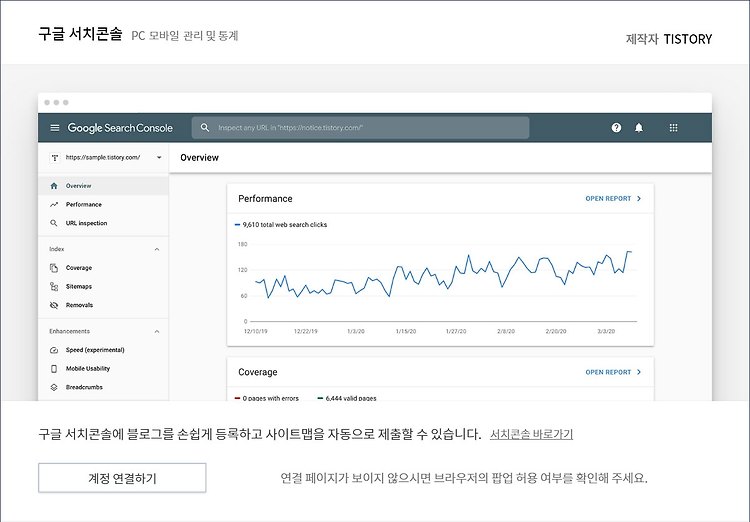
Task: Select Removals in the sidebar
Action: [103, 305]
